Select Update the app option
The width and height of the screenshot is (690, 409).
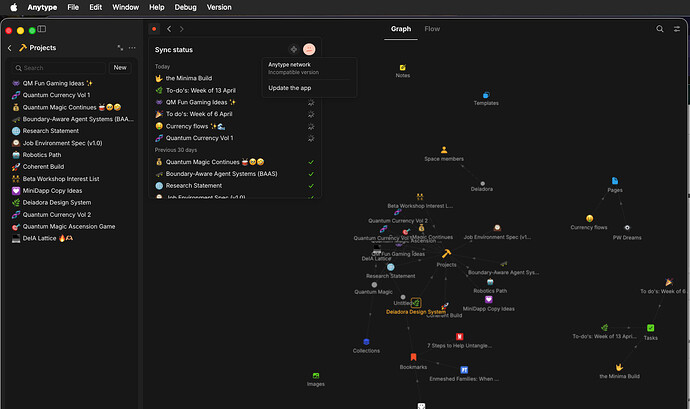(290, 88)
